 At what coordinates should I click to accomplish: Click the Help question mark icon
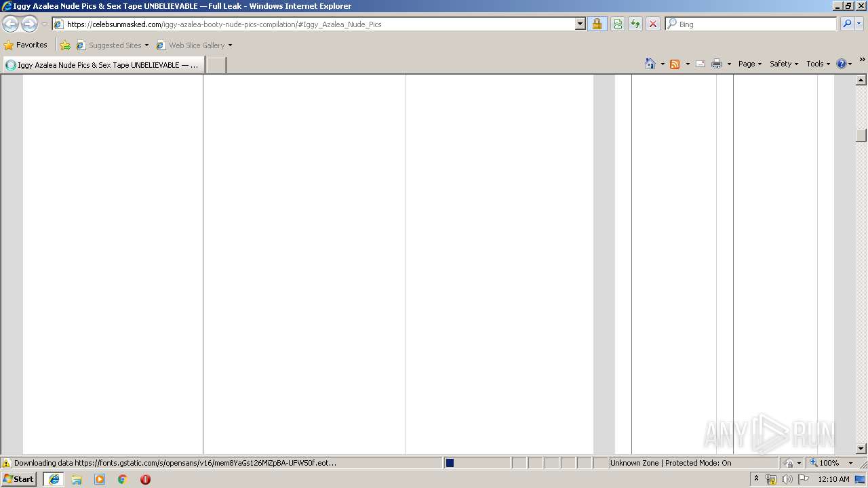842,64
